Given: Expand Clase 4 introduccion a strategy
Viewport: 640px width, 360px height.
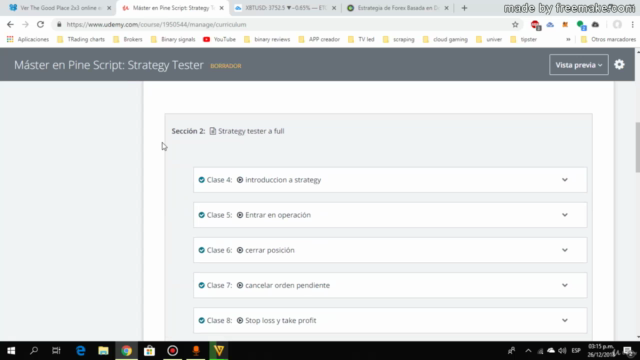Looking at the screenshot, I should coord(564,180).
